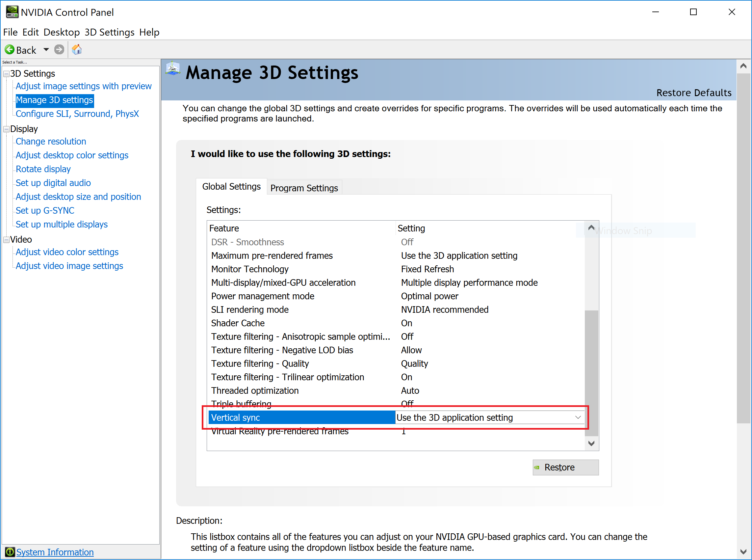Open Set up multiple displays
The image size is (752, 560).
pos(62,225)
